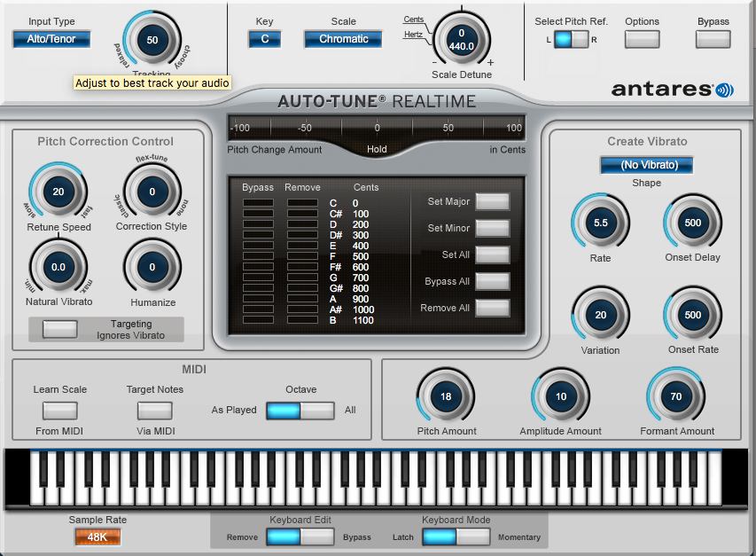This screenshot has height=556, width=756.
Task: Click the Retune Speed knob
Action: [x=58, y=192]
